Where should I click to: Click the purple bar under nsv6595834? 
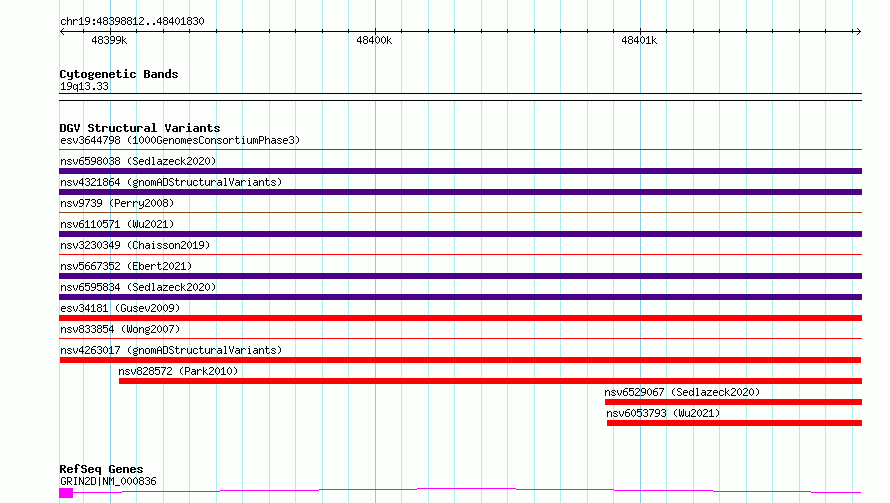pos(460,297)
